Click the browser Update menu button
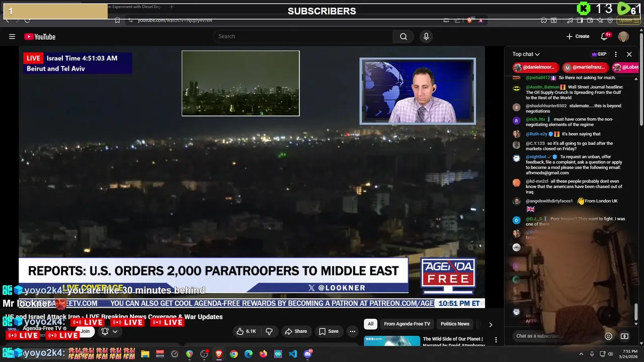The image size is (644, 362). [x=628, y=20]
